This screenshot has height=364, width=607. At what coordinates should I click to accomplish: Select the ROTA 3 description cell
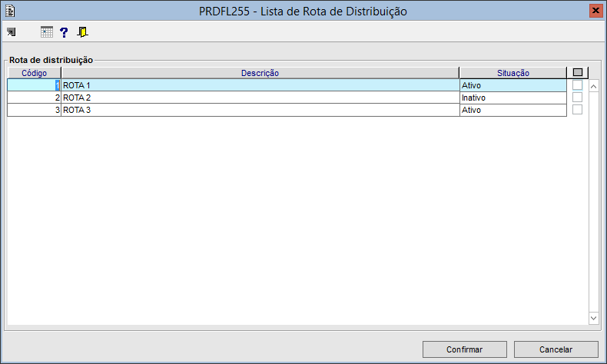coord(260,110)
